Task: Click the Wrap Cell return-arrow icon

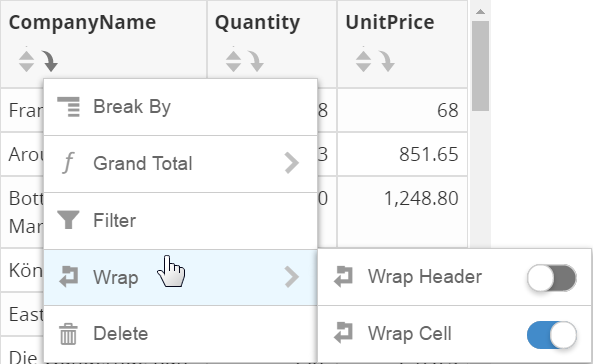Action: coord(343,333)
